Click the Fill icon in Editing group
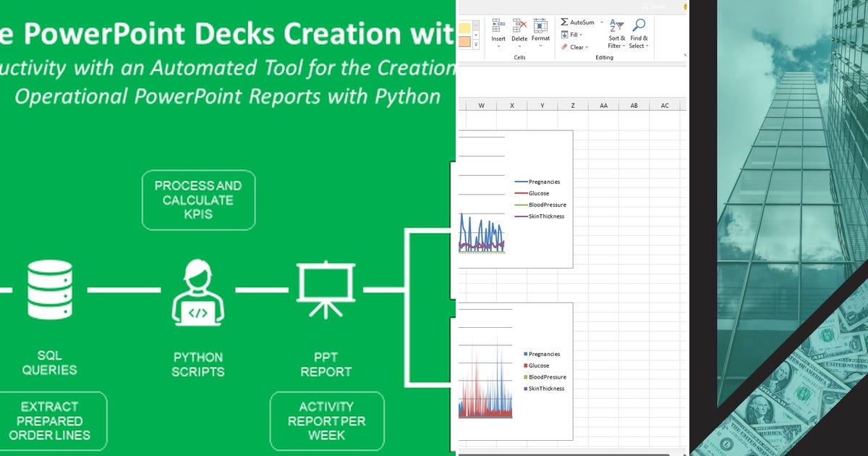 click(564, 34)
